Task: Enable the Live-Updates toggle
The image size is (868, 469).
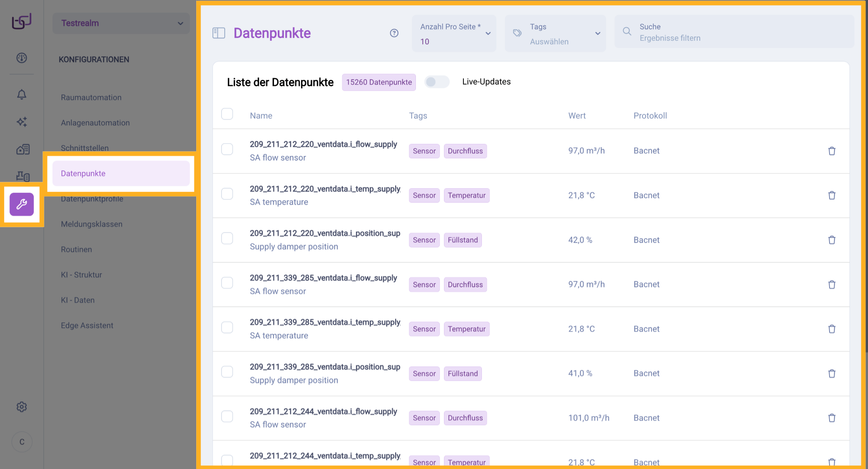Action: click(x=437, y=82)
